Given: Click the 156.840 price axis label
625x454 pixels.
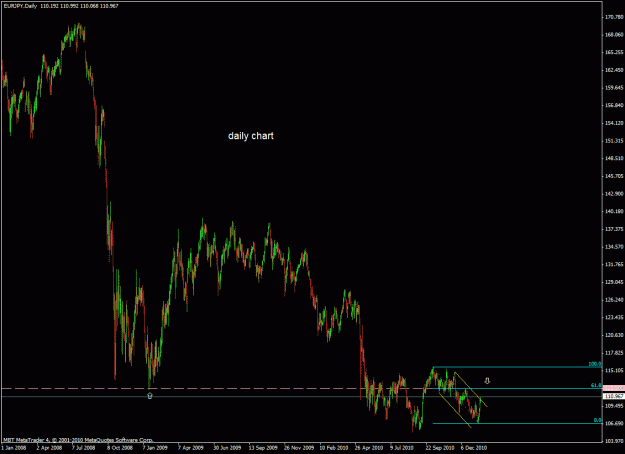Looking at the screenshot, I should coord(614,105).
